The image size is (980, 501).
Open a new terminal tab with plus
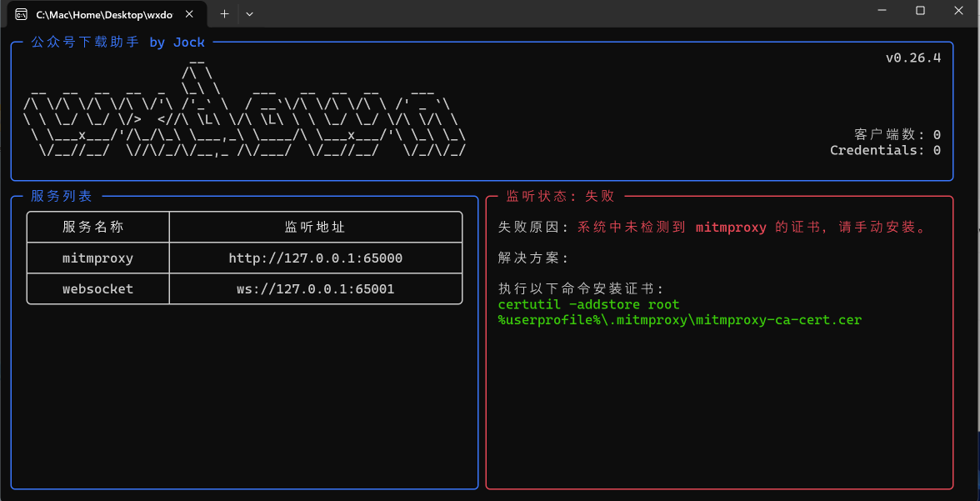[224, 13]
